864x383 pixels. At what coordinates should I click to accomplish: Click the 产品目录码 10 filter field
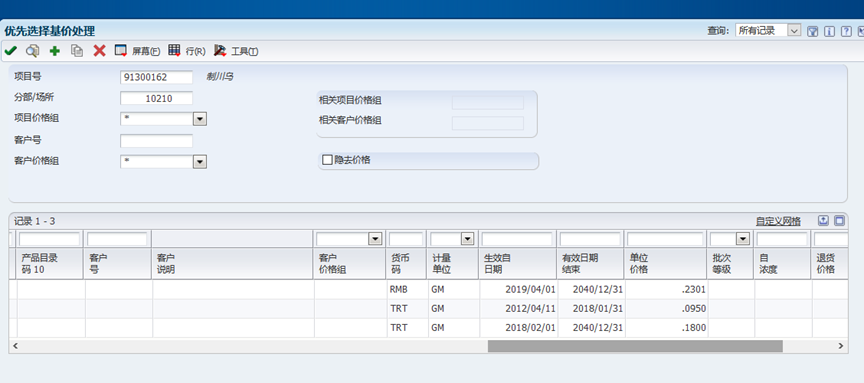tap(50, 239)
